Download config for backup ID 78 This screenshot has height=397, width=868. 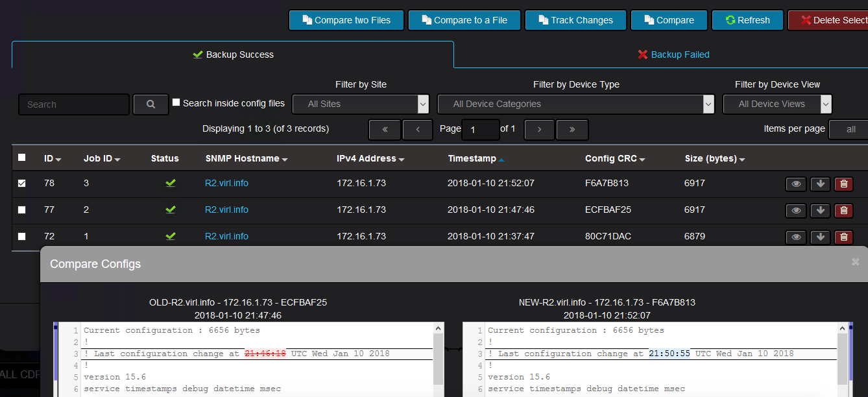tap(820, 184)
